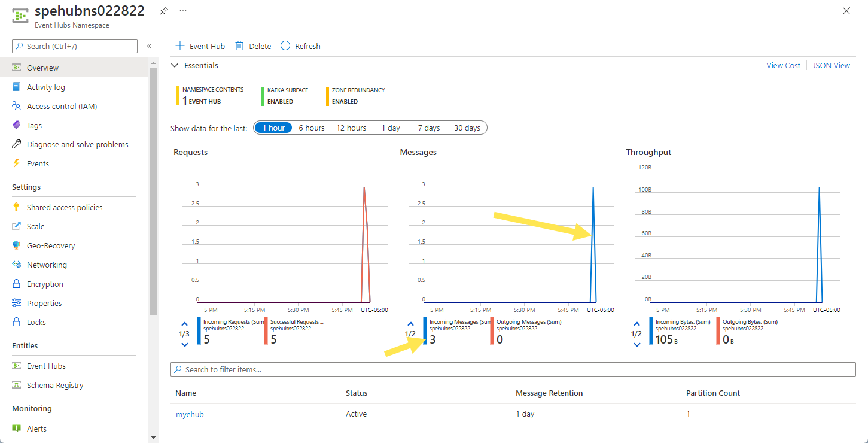The image size is (868, 443).
Task: Open the View Cost link
Action: [783, 65]
